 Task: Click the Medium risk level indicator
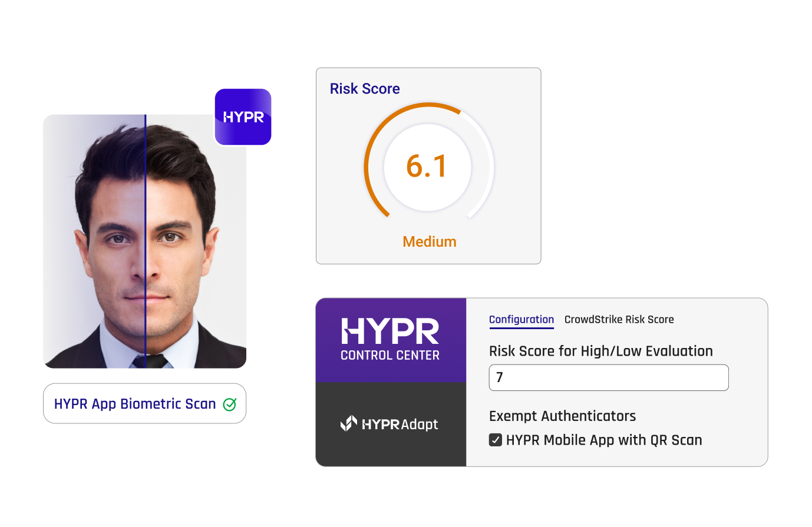pyautogui.click(x=429, y=241)
